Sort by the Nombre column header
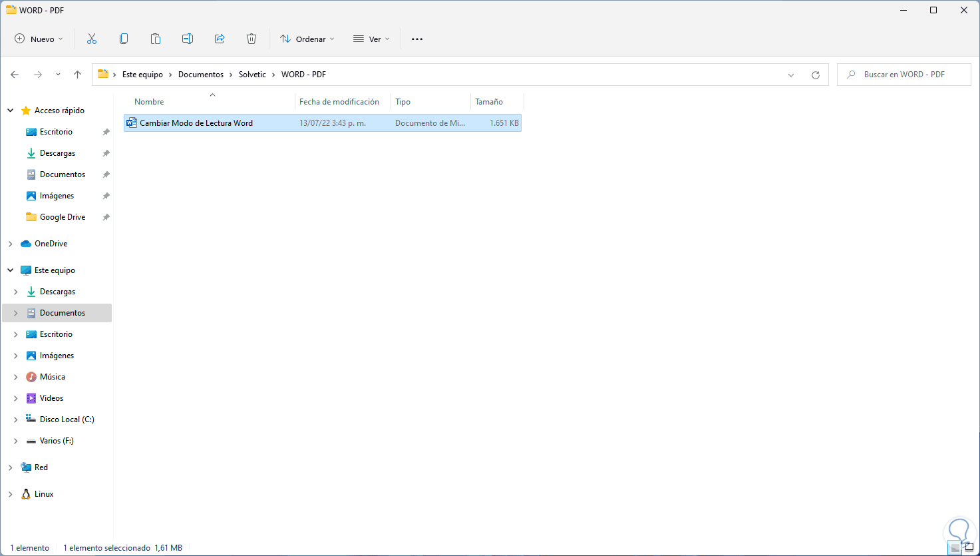Screen dimensions: 980x556 click(x=149, y=102)
